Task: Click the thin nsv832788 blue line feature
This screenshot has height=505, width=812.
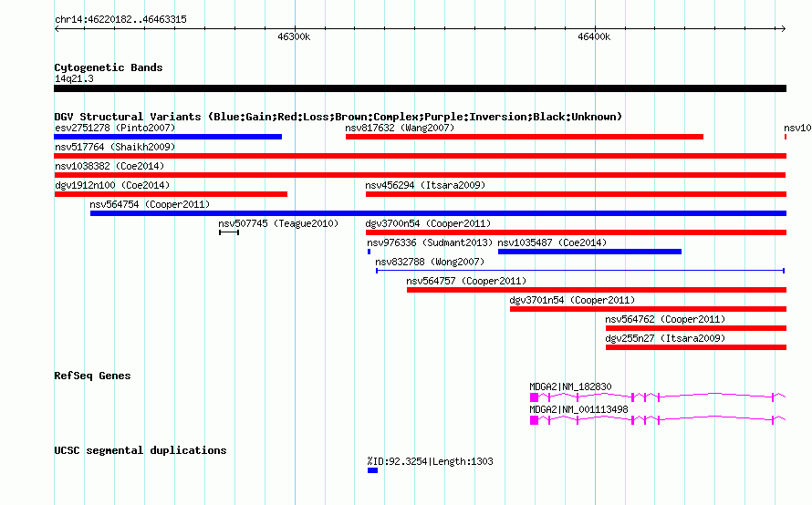Action: [x=580, y=271]
